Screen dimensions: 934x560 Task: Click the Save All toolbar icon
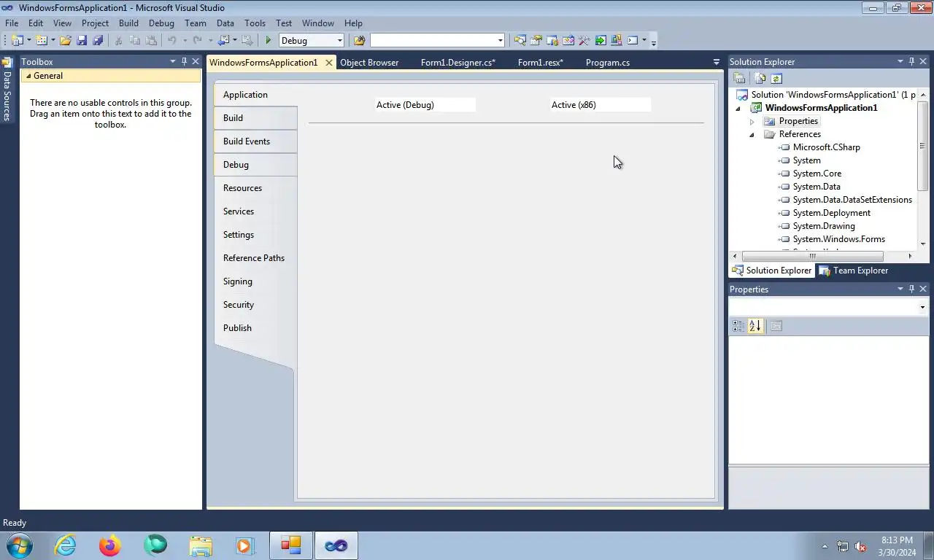98,41
